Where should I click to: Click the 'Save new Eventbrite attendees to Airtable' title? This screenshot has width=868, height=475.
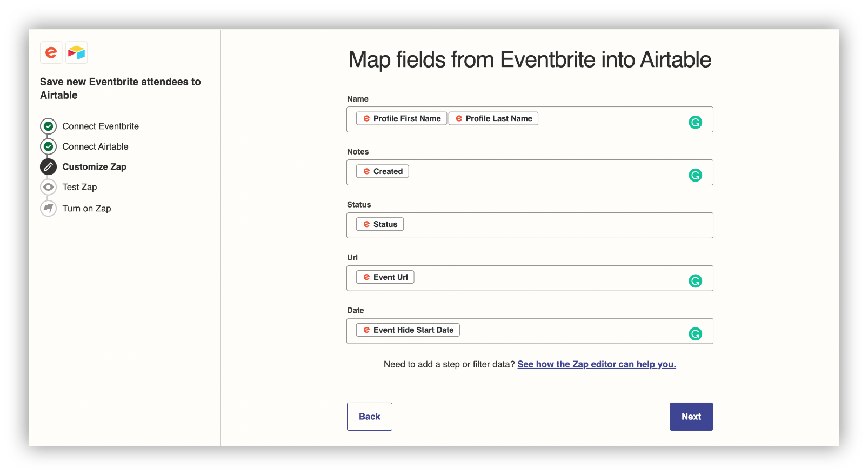[120, 89]
